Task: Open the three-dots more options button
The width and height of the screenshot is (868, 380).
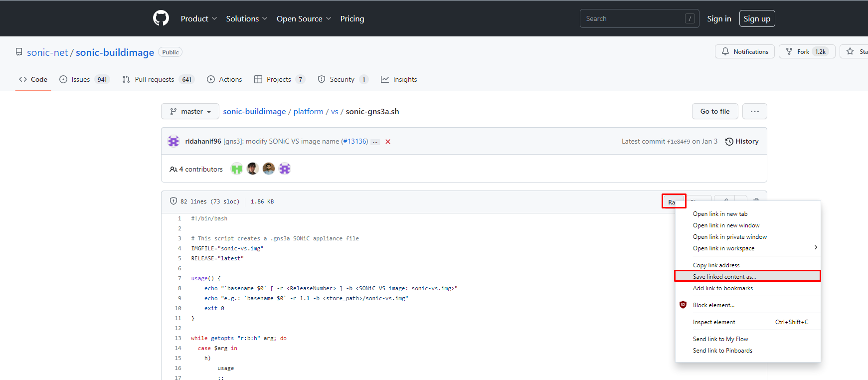Action: tap(754, 111)
